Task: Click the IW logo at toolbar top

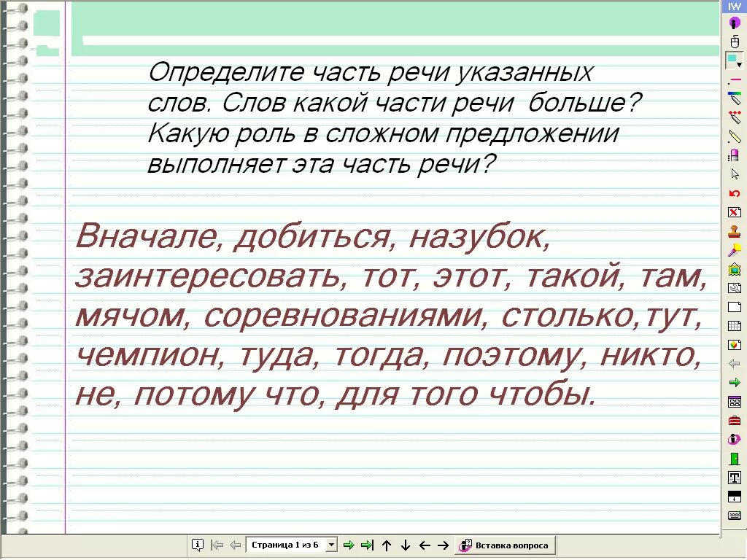Action: (734, 7)
